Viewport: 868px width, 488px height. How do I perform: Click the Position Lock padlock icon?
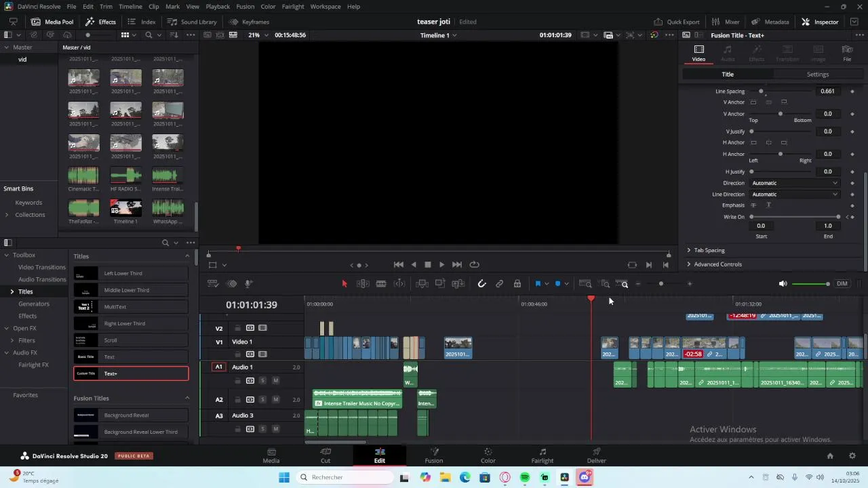coord(517,284)
